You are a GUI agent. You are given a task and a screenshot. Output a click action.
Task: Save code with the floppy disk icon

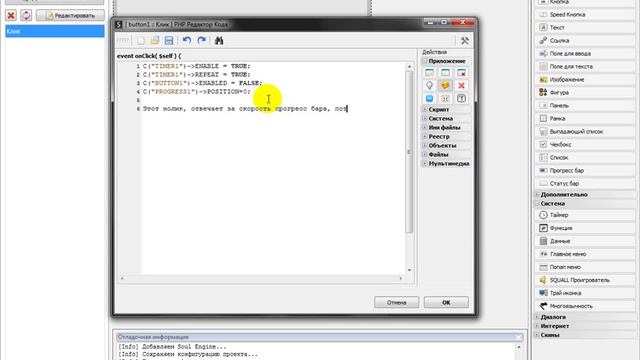point(169,40)
